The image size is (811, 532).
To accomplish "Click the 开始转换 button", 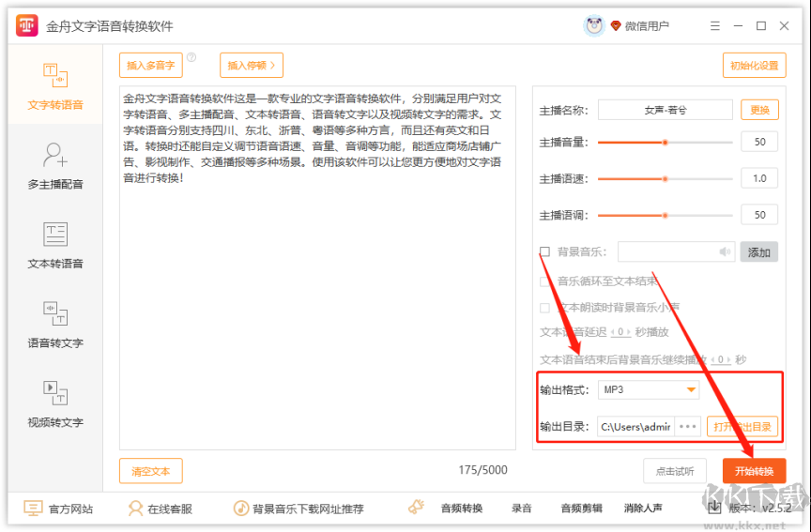I will click(x=754, y=471).
